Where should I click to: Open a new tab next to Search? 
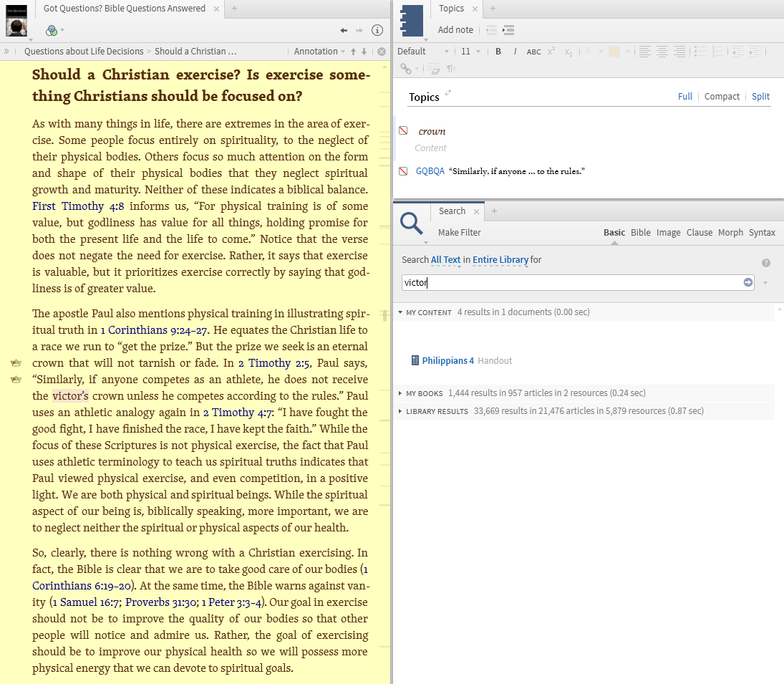pyautogui.click(x=494, y=211)
